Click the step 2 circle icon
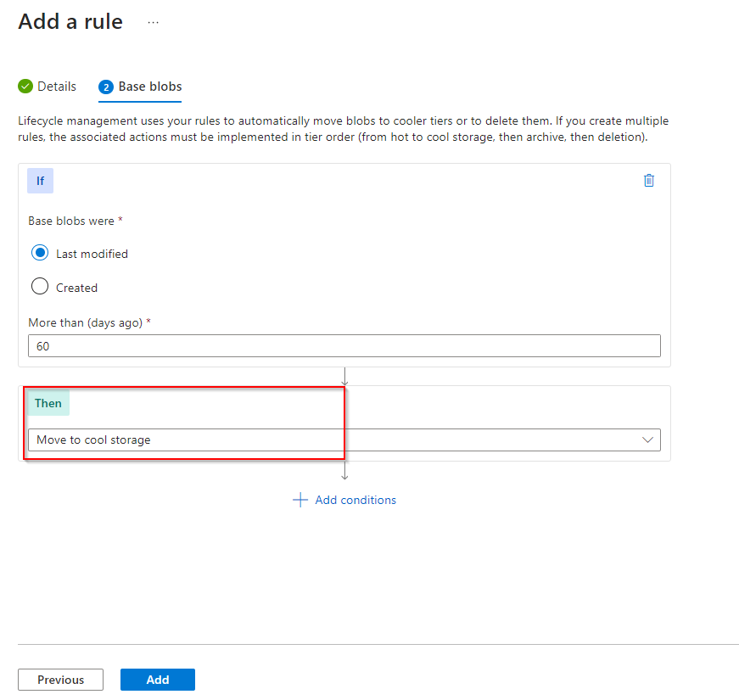The image size is (739, 700). [106, 87]
